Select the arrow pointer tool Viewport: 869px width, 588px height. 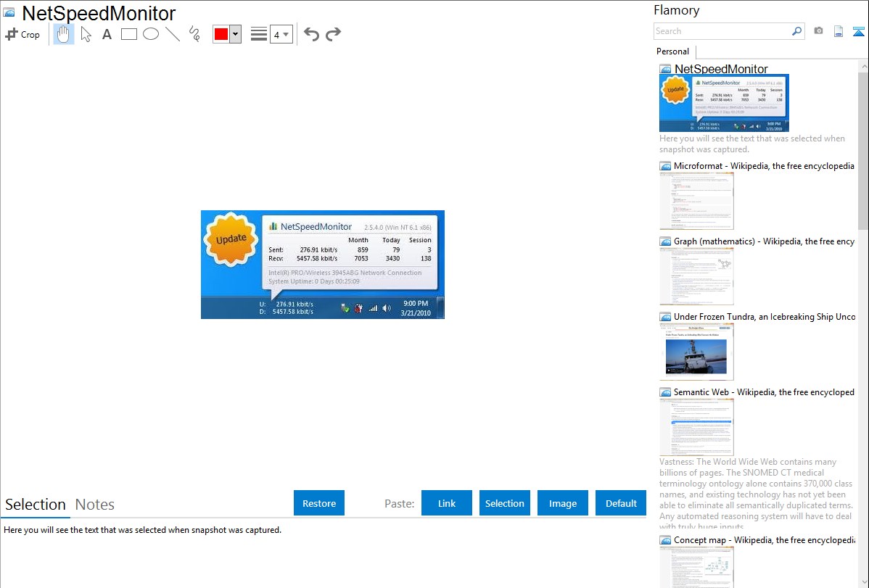(86, 34)
